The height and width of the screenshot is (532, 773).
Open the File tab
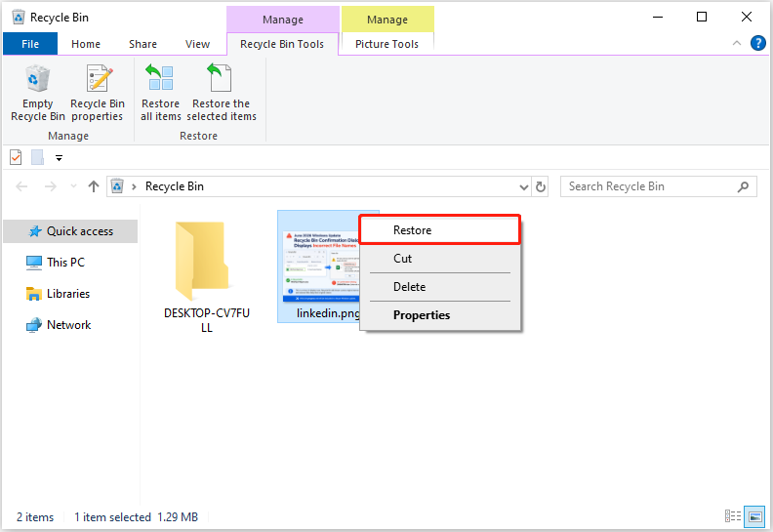click(30, 44)
